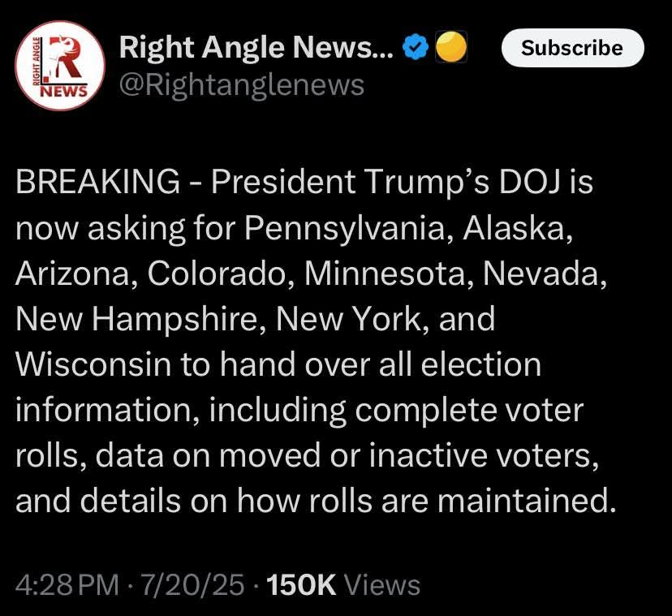The width and height of the screenshot is (672, 616).
Task: Click the word Minnesota in the post
Action: [x=388, y=274]
